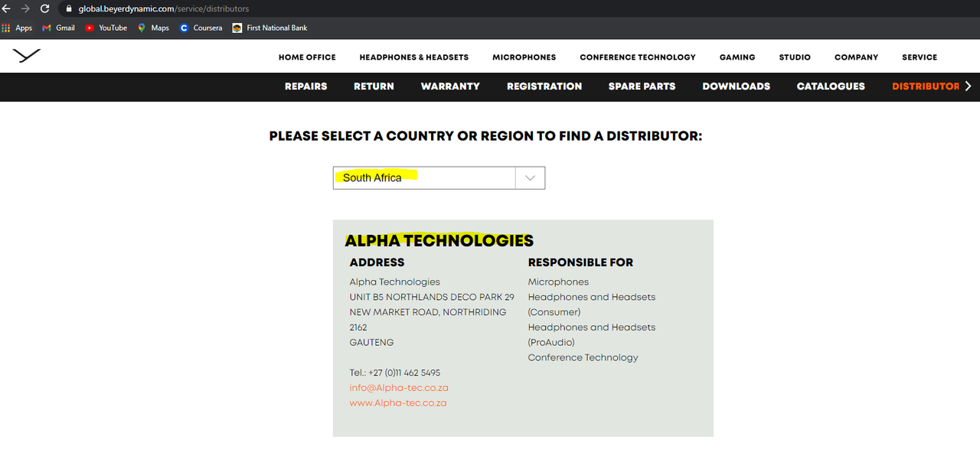Open the First National Bank bookmark
Viewport: 980px width, 469px height.
tap(269, 28)
